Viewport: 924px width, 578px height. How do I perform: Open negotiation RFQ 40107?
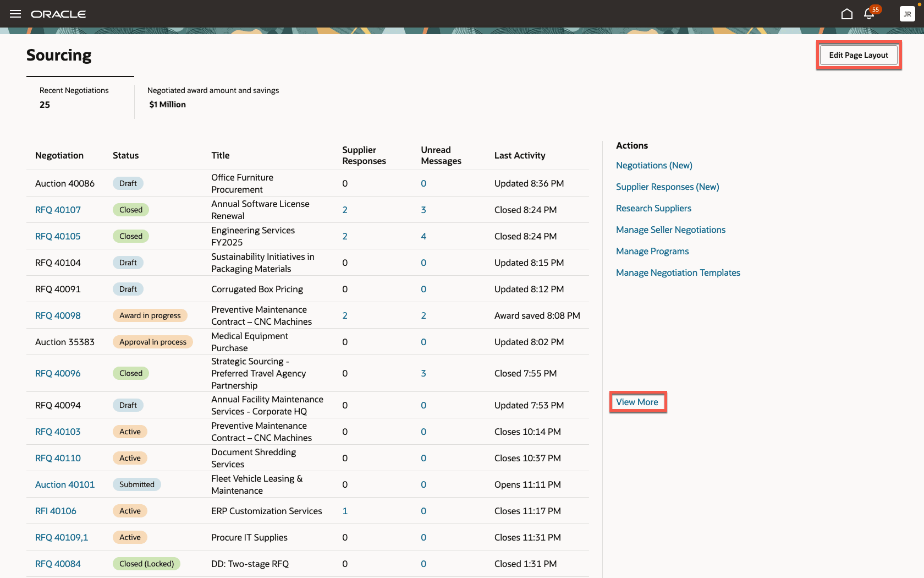(x=58, y=210)
